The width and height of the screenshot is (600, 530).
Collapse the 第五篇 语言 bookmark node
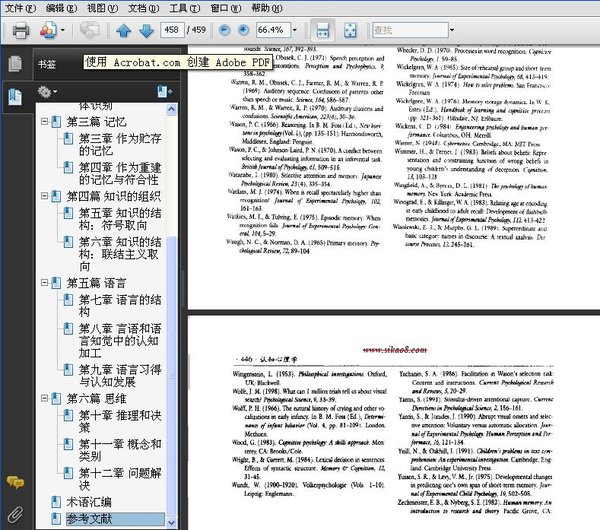tap(44, 283)
